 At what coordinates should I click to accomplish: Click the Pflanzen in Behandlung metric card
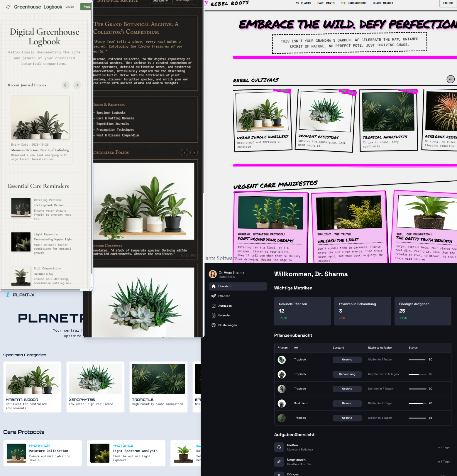coord(363,311)
